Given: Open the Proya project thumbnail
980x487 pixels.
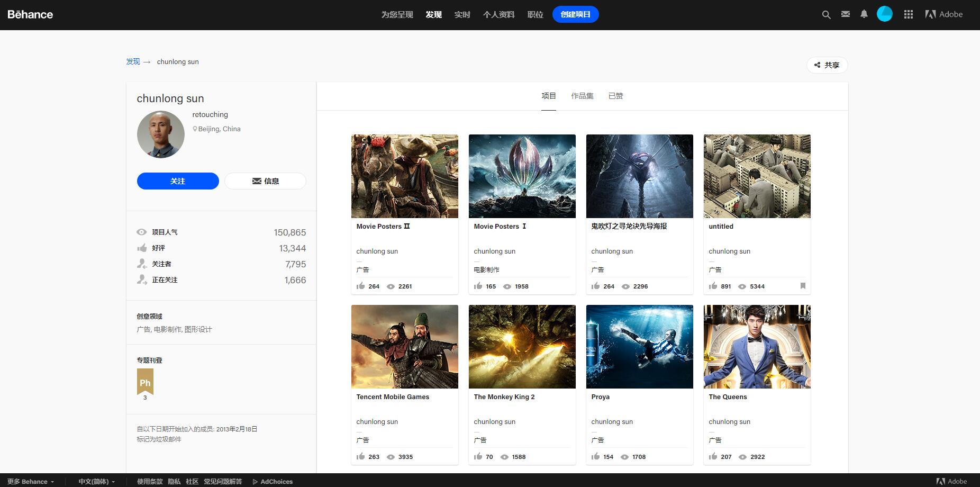Looking at the screenshot, I should coord(640,347).
